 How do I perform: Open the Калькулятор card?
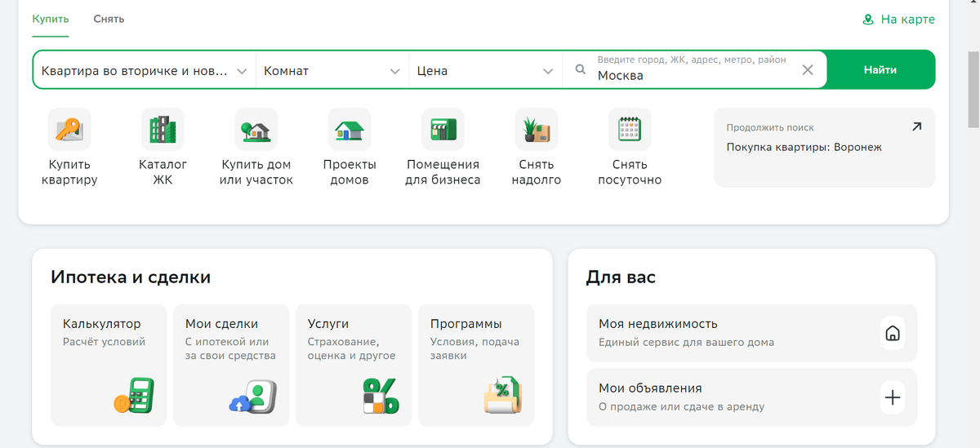click(x=109, y=366)
